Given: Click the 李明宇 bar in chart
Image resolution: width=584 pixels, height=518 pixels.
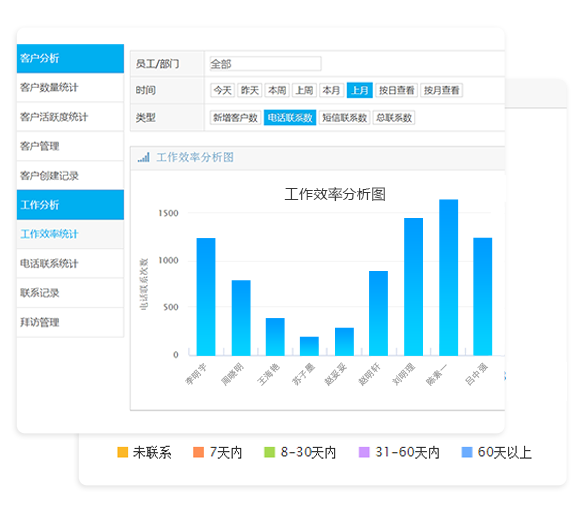Looking at the screenshot, I should click(206, 297).
